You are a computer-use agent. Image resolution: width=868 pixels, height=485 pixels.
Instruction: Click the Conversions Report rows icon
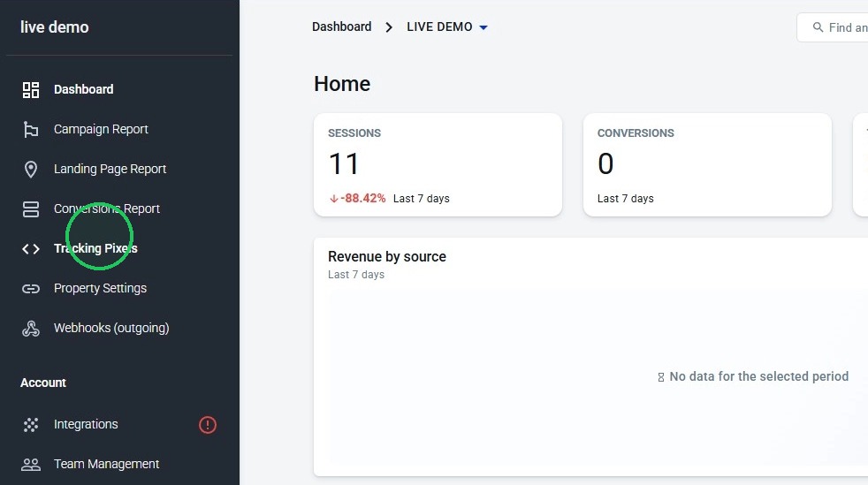30,209
